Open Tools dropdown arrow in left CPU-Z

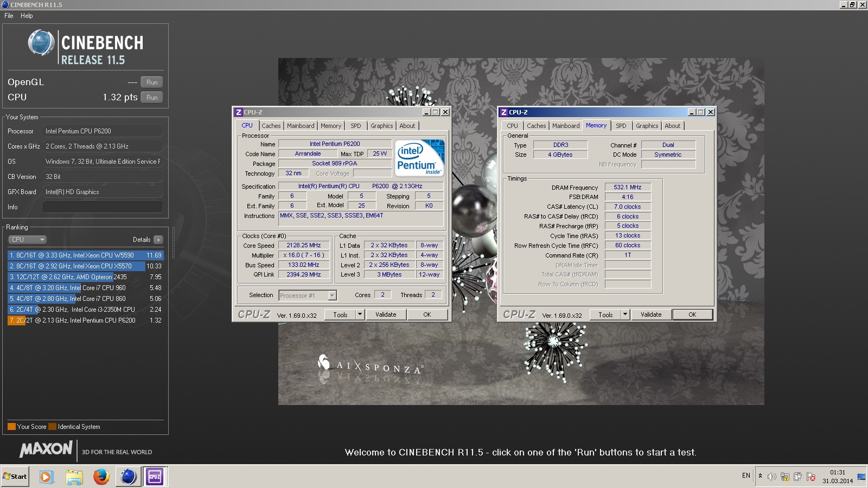coord(360,315)
